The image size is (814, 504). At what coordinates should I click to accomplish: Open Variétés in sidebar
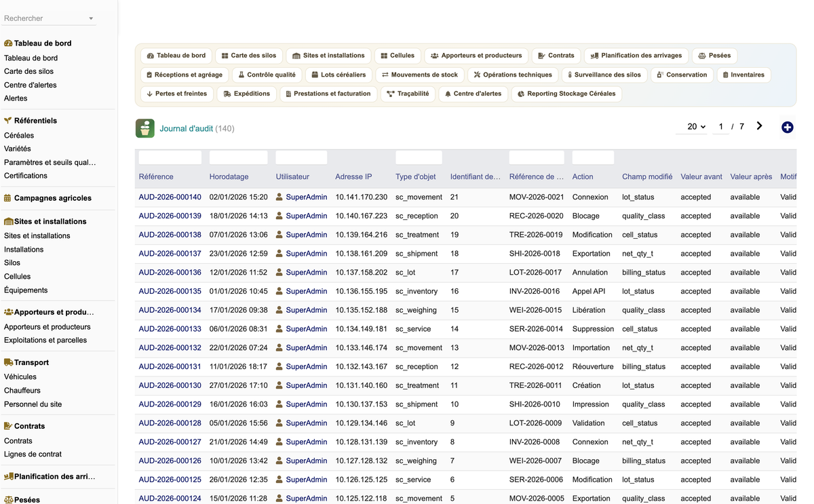[x=17, y=149]
